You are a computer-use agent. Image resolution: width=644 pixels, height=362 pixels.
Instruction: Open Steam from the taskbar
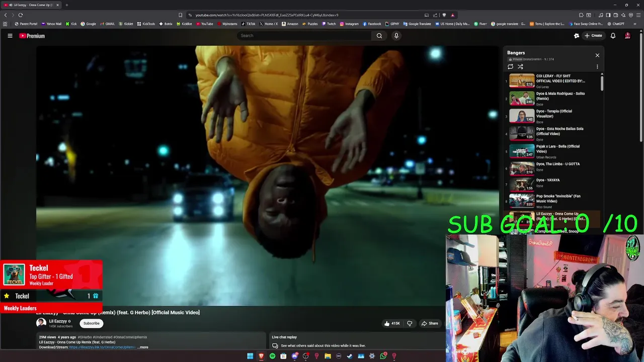(350, 356)
